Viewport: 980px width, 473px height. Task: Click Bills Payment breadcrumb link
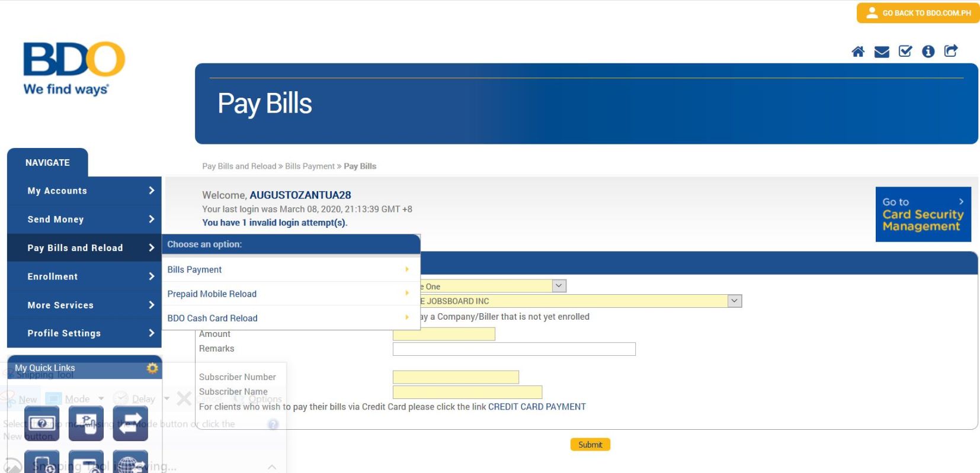pos(310,166)
